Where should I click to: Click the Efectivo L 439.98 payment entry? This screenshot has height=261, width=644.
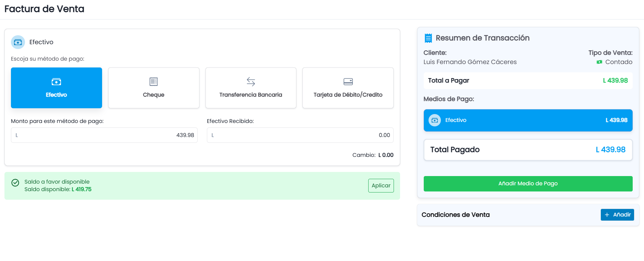point(528,120)
